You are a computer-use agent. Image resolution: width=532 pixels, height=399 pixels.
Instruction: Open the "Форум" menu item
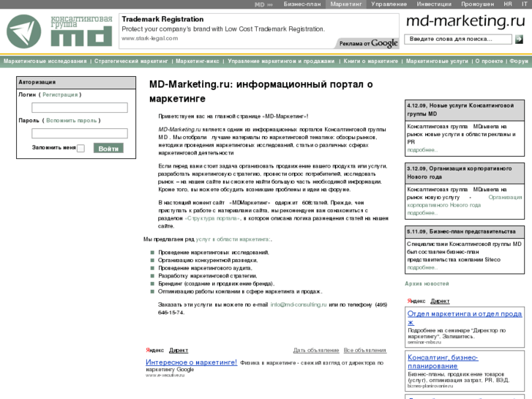(519, 61)
